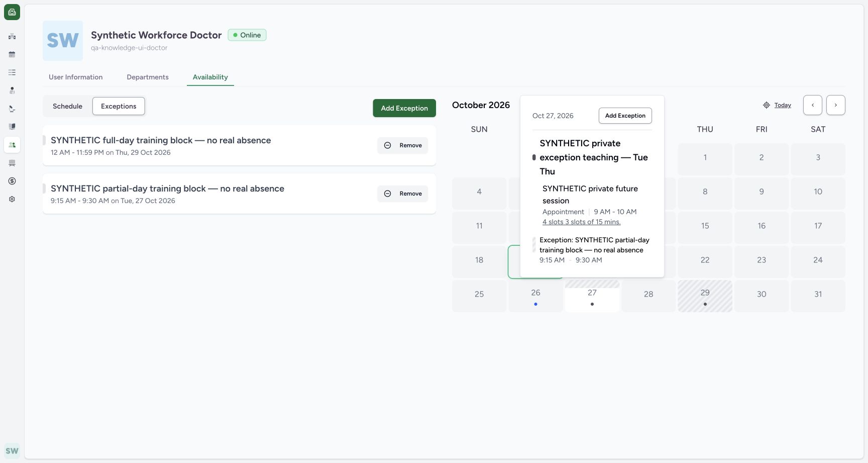Image resolution: width=868 pixels, height=463 pixels.
Task: Select October 26 on the calendar
Action: pos(536,296)
